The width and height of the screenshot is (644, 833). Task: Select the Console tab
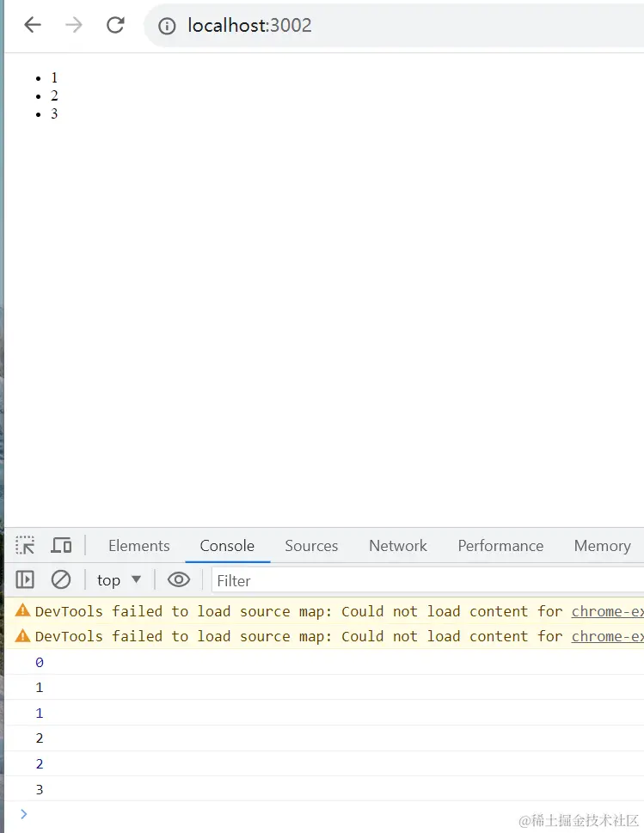[227, 546]
